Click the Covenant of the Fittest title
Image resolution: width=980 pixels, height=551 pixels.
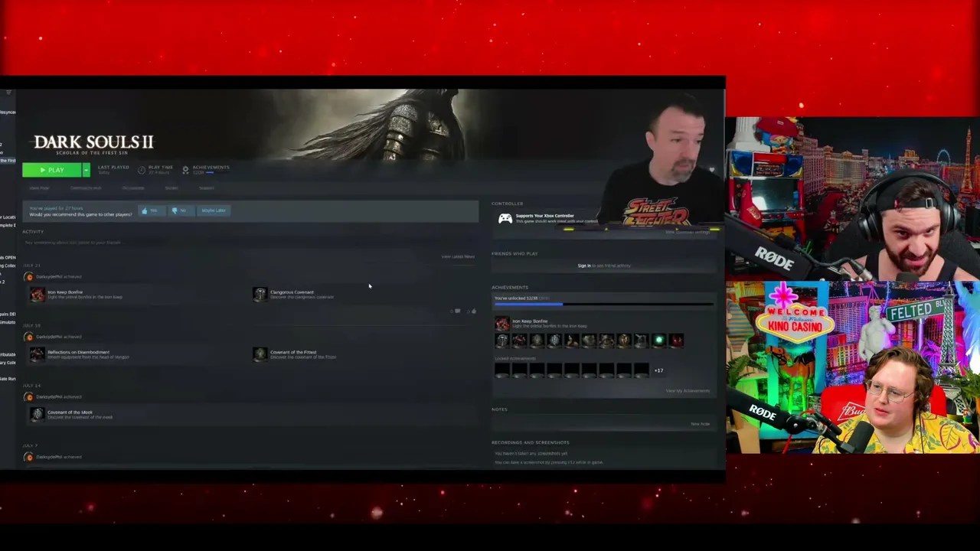293,352
